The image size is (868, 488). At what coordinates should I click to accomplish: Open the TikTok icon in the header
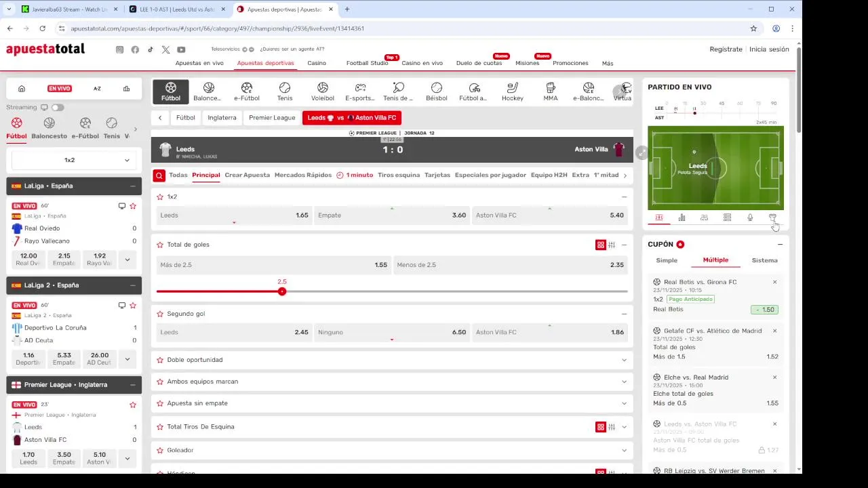click(151, 49)
